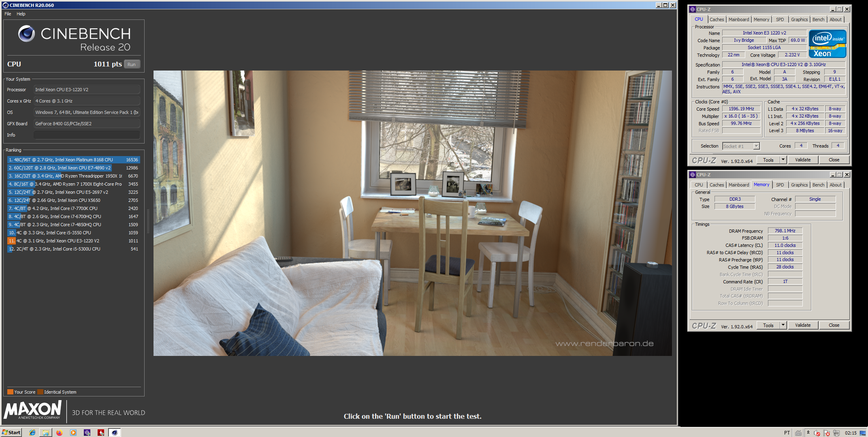Open the About tab in upper CPU-Z

point(836,19)
